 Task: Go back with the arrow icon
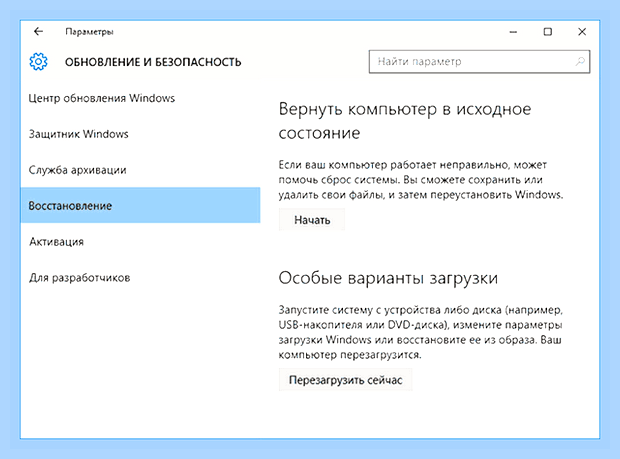(38, 31)
